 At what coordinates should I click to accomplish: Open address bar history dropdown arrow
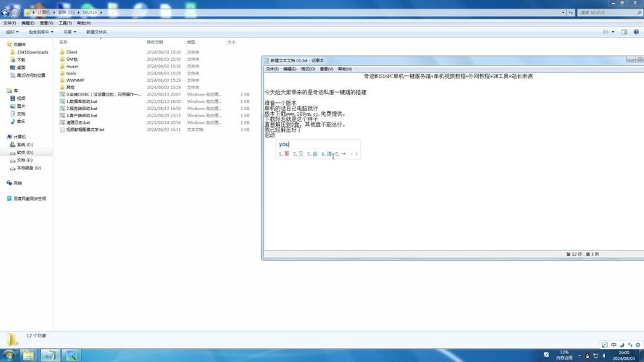coord(563,13)
